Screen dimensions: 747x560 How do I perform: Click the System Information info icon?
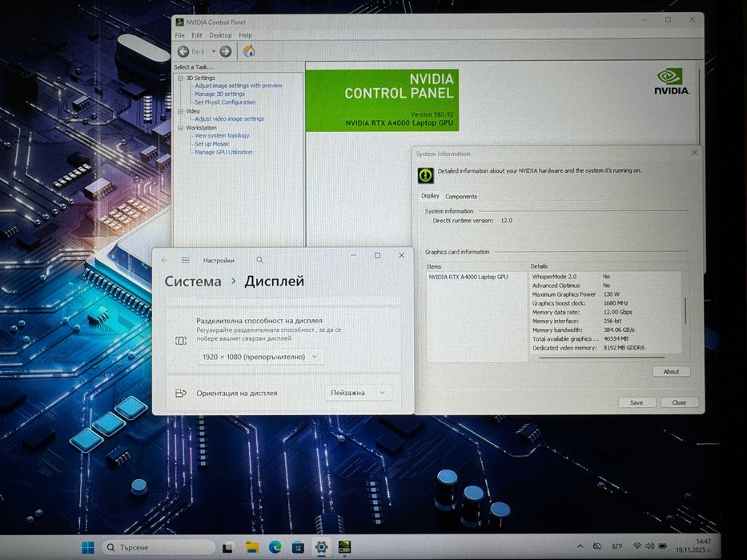click(425, 175)
